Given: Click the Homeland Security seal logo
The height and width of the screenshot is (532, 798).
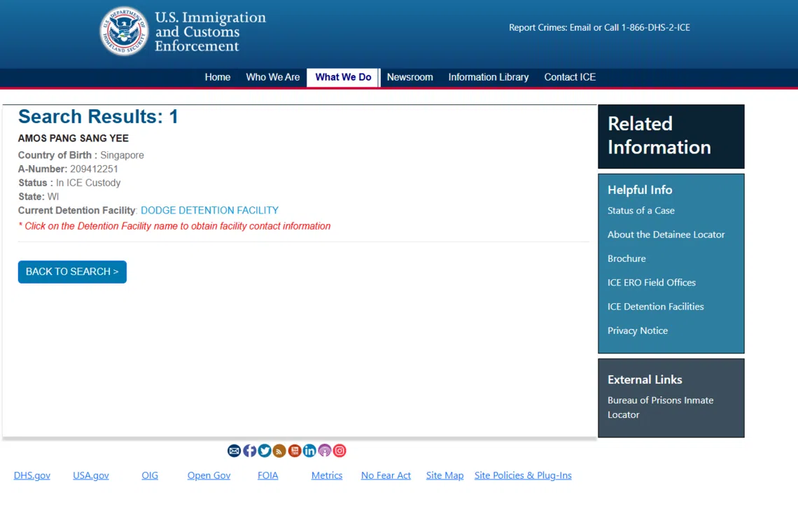Looking at the screenshot, I should click(124, 31).
